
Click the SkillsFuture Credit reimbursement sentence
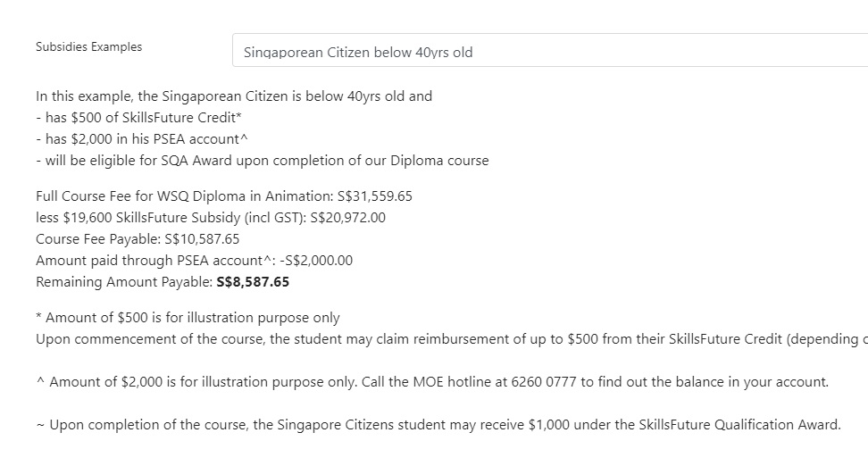point(452,339)
